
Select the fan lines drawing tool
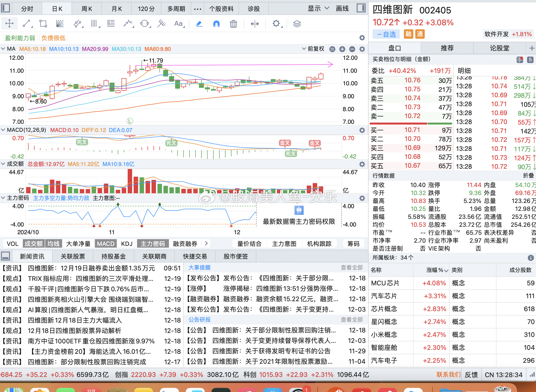(60, 24)
